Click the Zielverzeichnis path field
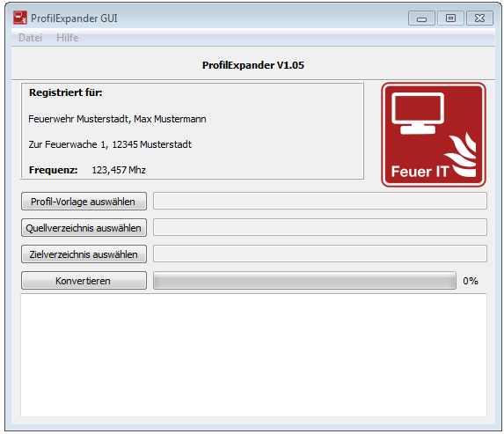The image size is (504, 434). pos(320,254)
